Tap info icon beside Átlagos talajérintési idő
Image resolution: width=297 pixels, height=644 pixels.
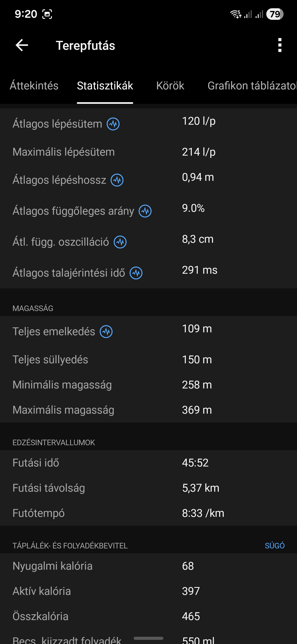(x=136, y=273)
